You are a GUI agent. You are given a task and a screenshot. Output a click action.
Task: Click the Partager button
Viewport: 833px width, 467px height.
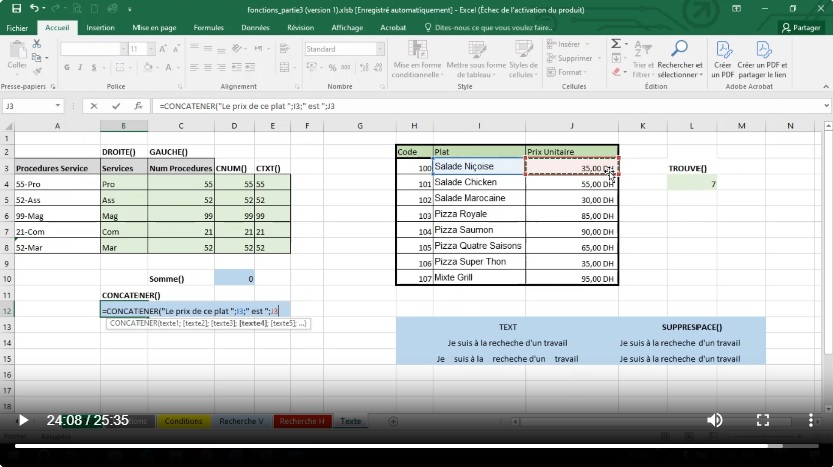pos(801,28)
